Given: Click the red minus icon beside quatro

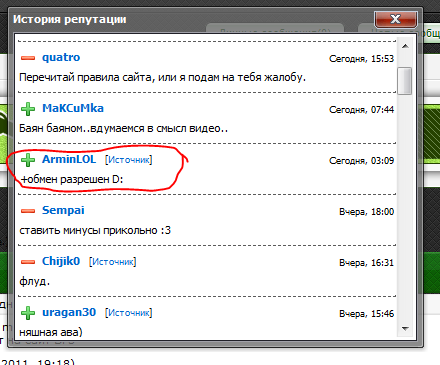Looking at the screenshot, I should pyautogui.click(x=28, y=58).
